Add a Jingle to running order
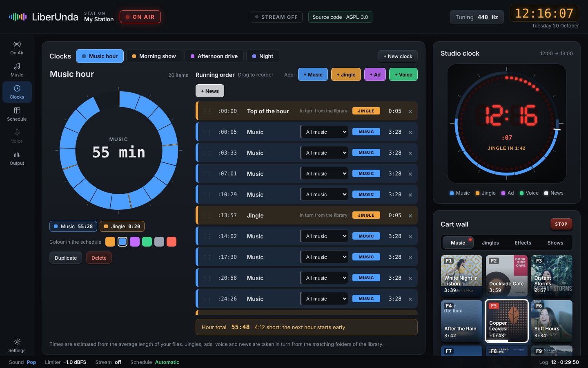This screenshot has height=368, width=588. [346, 74]
